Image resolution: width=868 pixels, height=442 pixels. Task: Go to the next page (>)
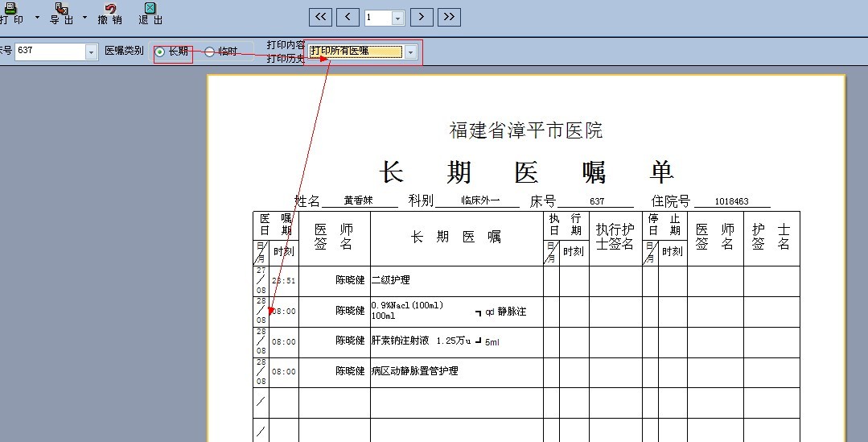[x=422, y=17]
